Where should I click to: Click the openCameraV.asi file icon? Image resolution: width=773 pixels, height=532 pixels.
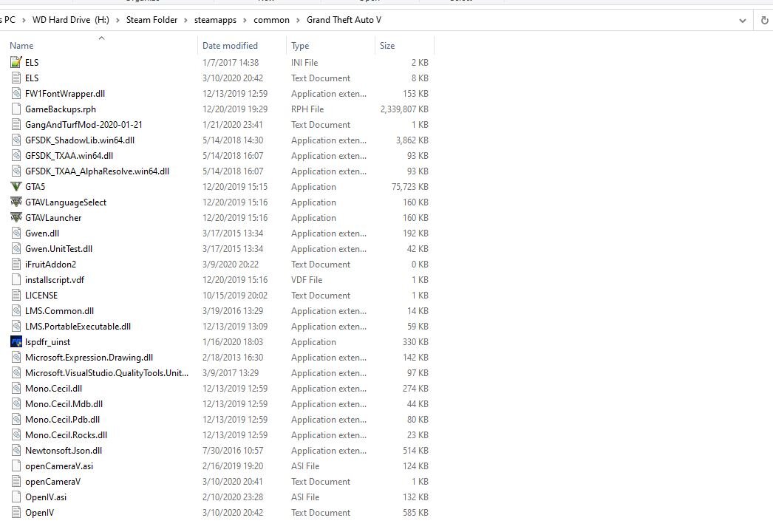pos(16,466)
